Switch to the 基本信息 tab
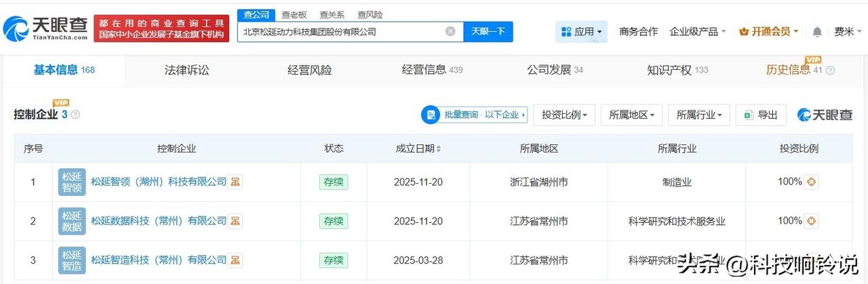868x284 pixels. pyautogui.click(x=64, y=70)
